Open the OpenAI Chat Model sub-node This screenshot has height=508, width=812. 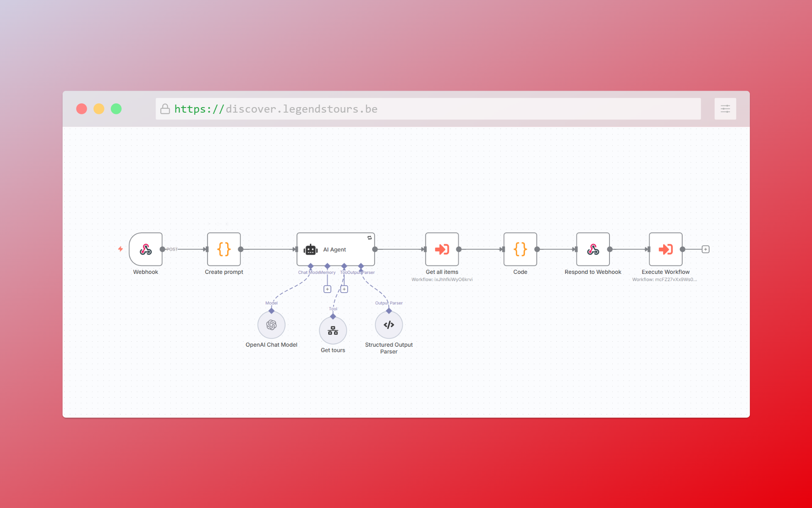tap(272, 325)
